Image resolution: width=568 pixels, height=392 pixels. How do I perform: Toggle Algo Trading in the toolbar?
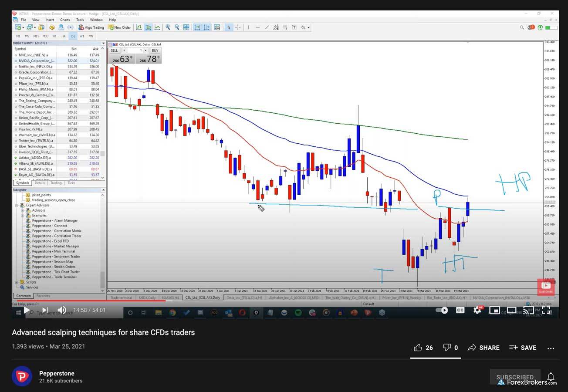coord(91,27)
